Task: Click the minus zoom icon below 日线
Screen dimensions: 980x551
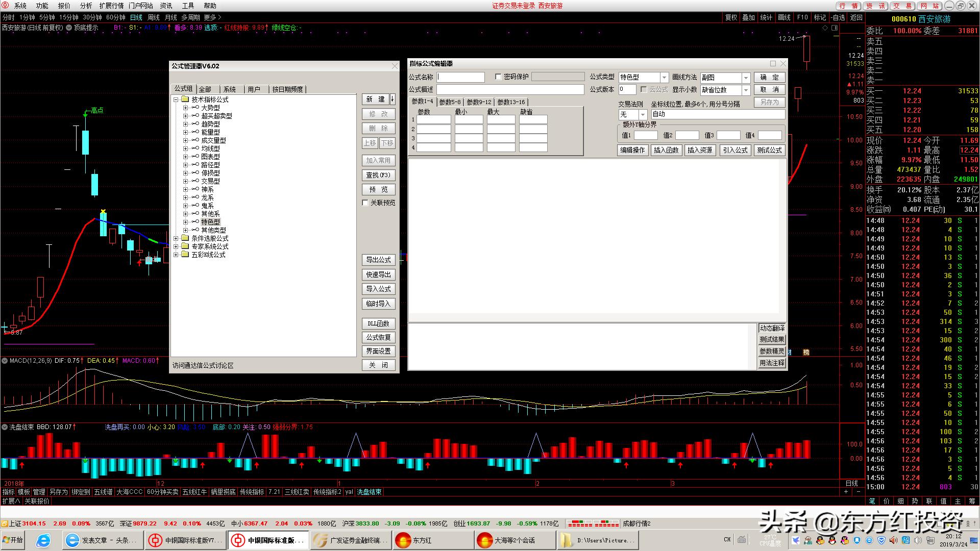Action: tap(858, 492)
